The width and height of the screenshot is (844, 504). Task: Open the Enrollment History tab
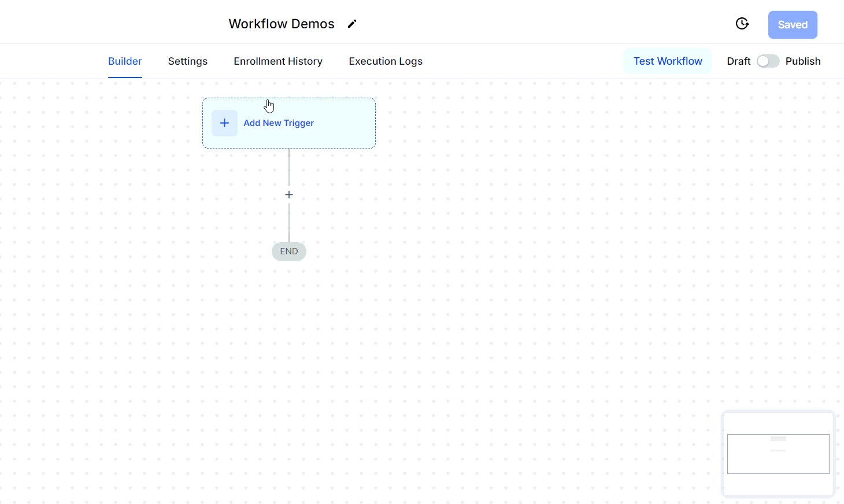point(278,61)
